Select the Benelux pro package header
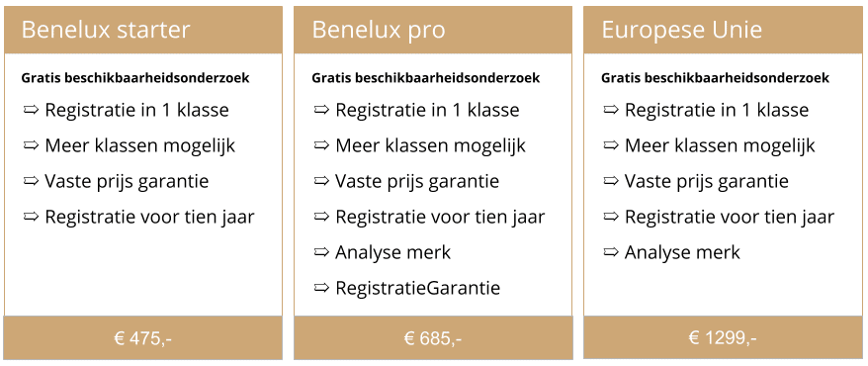 433,30
